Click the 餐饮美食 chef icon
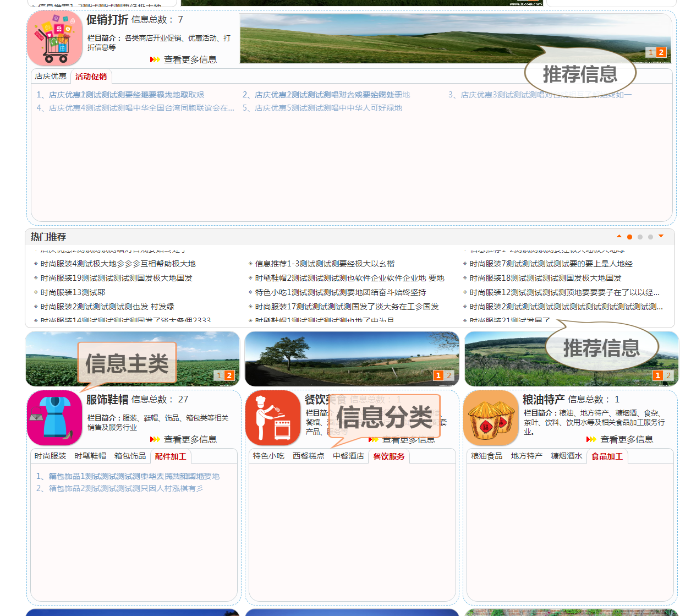Screen dimensions: 691x616 pyautogui.click(x=273, y=418)
